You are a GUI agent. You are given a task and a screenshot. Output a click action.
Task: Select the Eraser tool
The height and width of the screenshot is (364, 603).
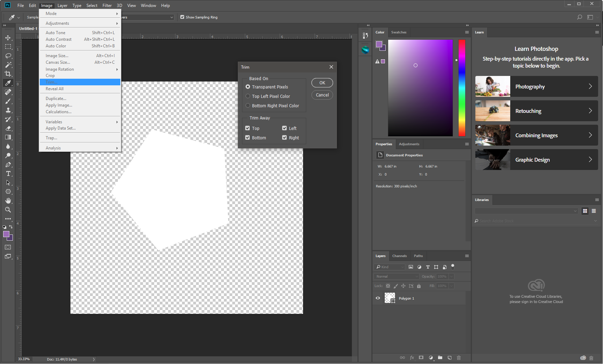pyautogui.click(x=8, y=128)
